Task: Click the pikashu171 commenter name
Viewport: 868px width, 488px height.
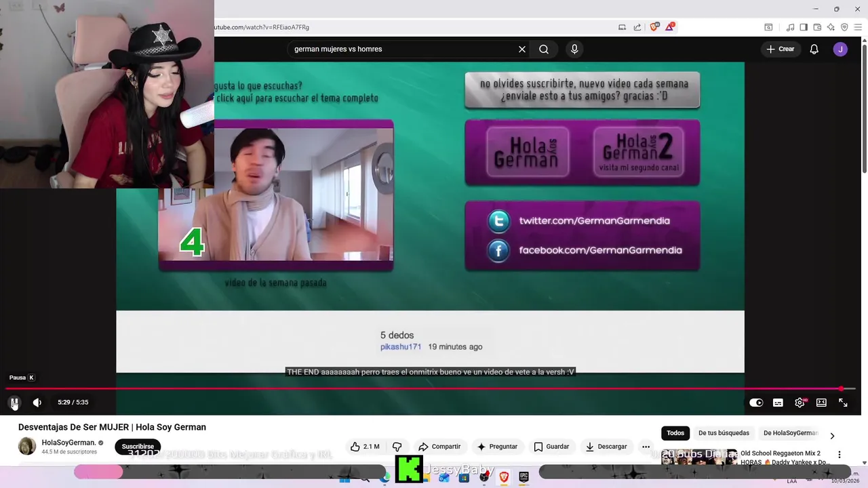Action: click(x=401, y=347)
